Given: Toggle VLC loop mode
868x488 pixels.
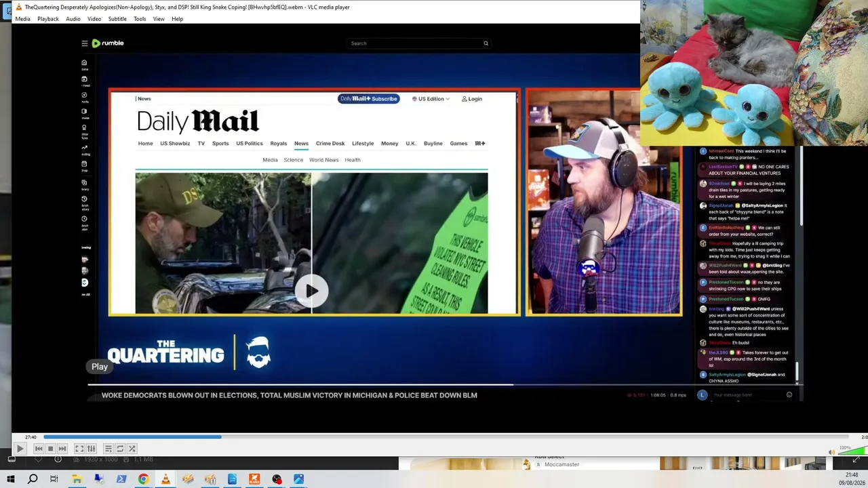Looking at the screenshot, I should pyautogui.click(x=120, y=449).
